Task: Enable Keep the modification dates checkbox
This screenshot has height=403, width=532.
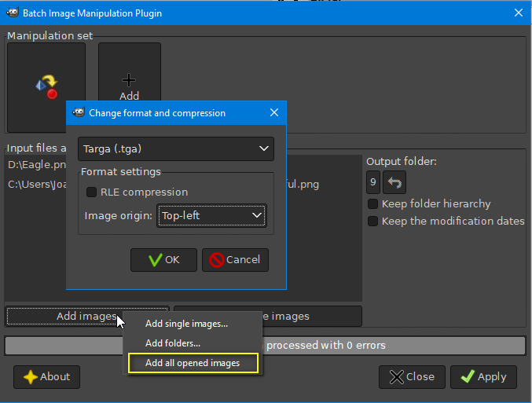Action: (373, 222)
